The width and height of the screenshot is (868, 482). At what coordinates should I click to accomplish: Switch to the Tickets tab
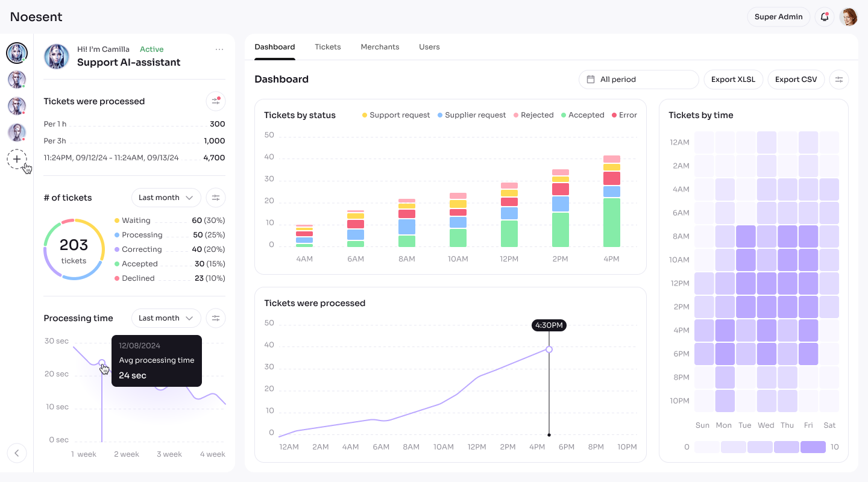(x=328, y=47)
